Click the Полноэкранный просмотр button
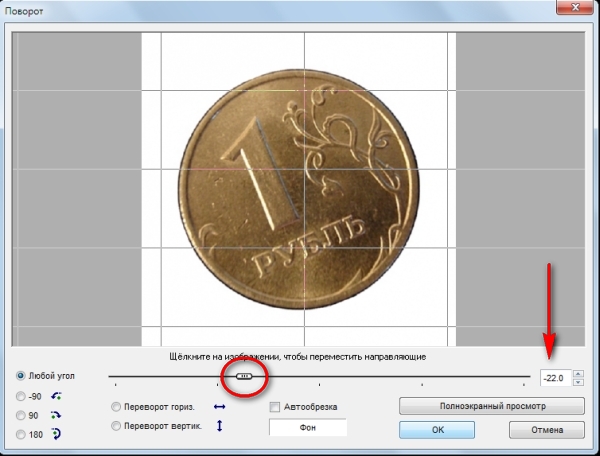 [492, 406]
